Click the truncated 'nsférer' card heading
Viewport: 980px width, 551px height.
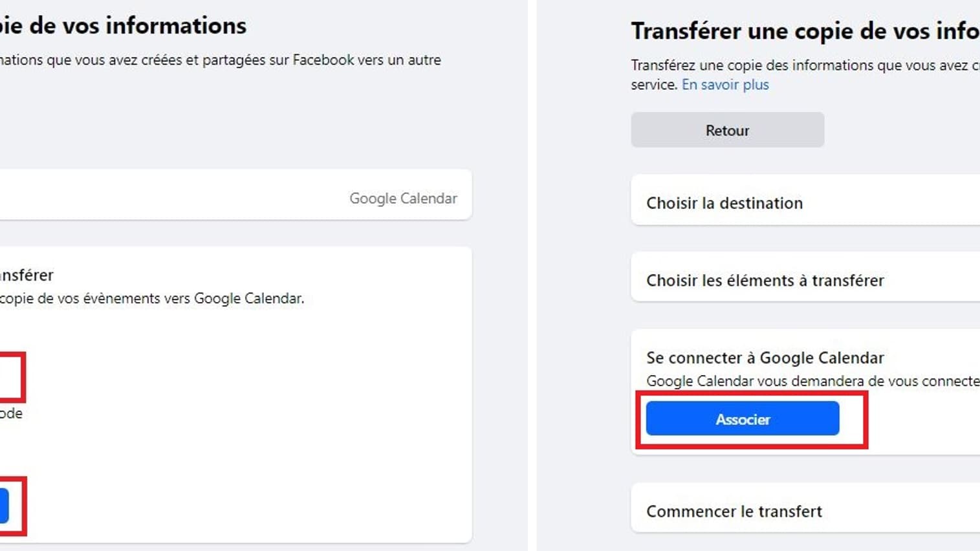[27, 275]
